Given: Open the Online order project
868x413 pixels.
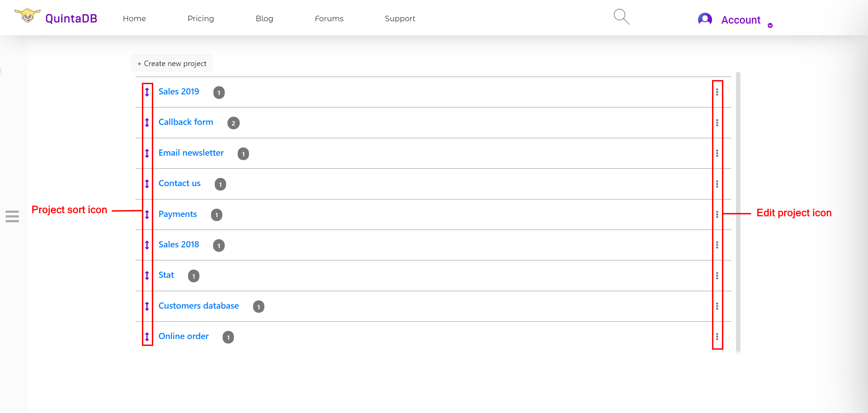Looking at the screenshot, I should [x=184, y=336].
